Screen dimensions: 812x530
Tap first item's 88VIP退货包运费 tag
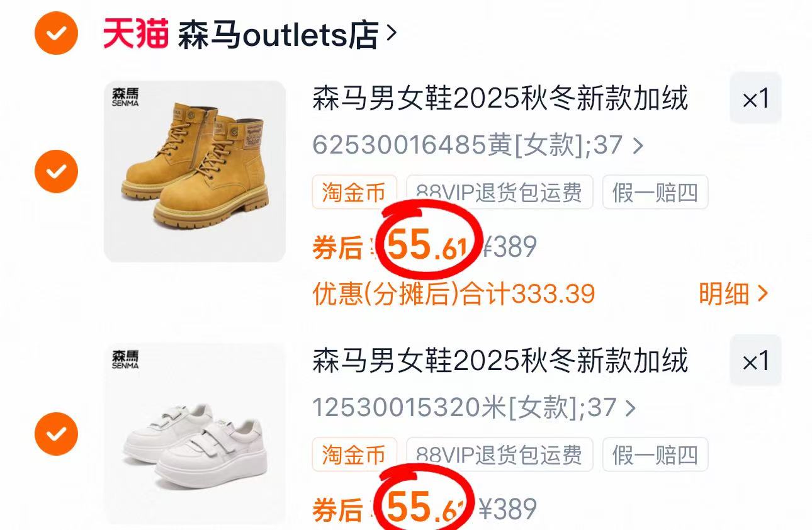pyautogui.click(x=500, y=192)
